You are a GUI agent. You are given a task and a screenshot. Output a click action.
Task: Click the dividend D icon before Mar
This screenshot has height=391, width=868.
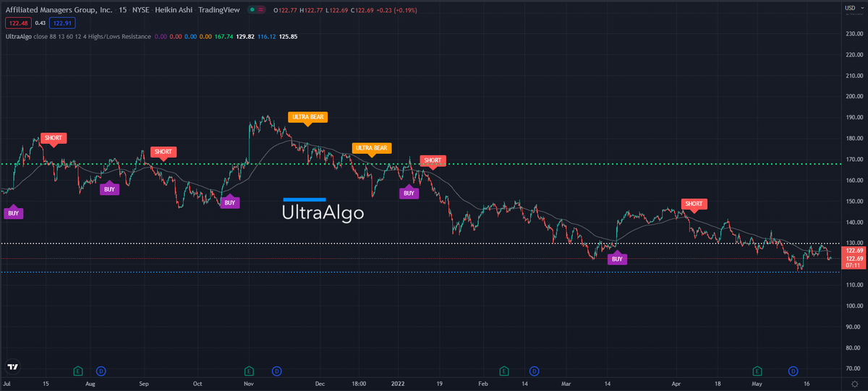(534, 371)
